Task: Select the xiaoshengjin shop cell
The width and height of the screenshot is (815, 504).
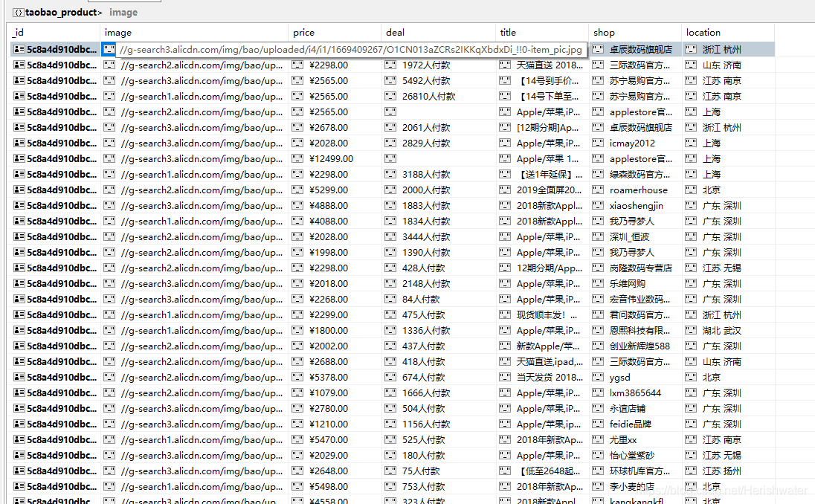Action: point(637,206)
